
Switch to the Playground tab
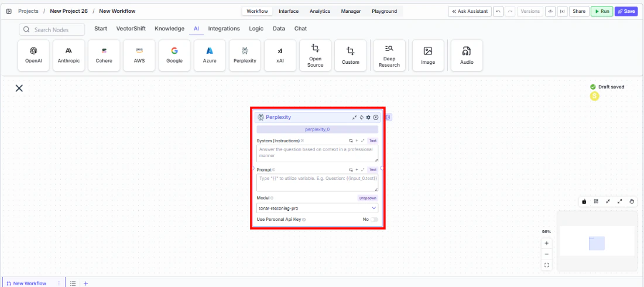click(385, 11)
